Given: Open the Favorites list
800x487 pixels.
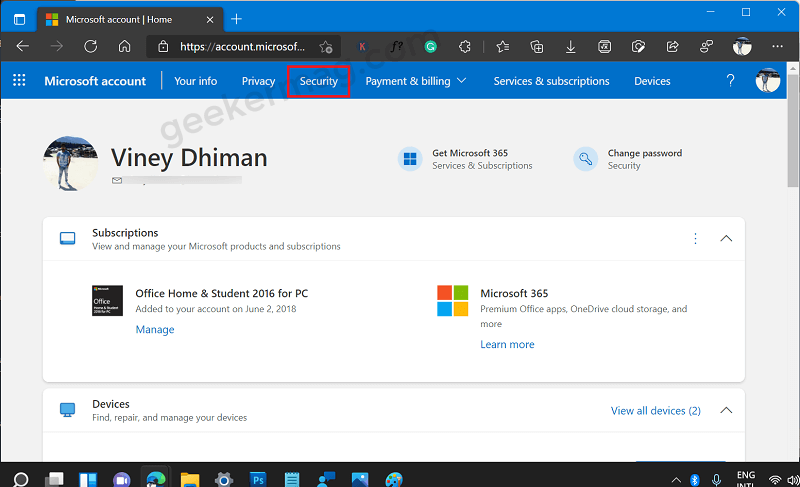Looking at the screenshot, I should click(503, 47).
